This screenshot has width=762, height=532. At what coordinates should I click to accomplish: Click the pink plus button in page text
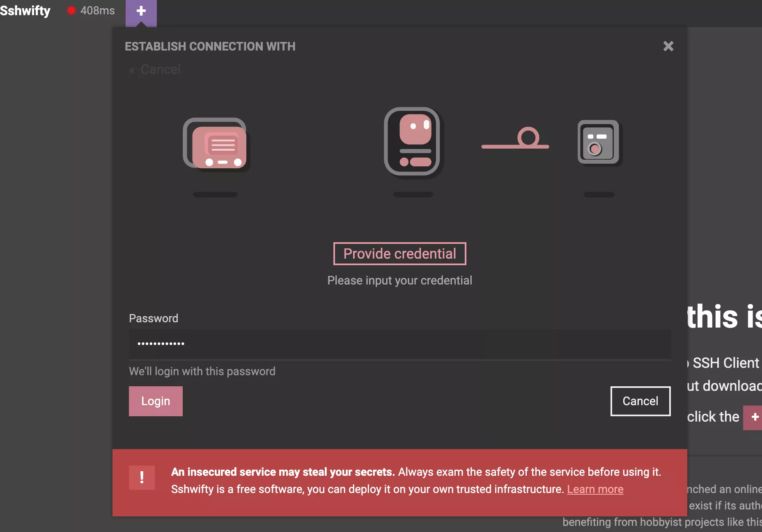pos(753,417)
